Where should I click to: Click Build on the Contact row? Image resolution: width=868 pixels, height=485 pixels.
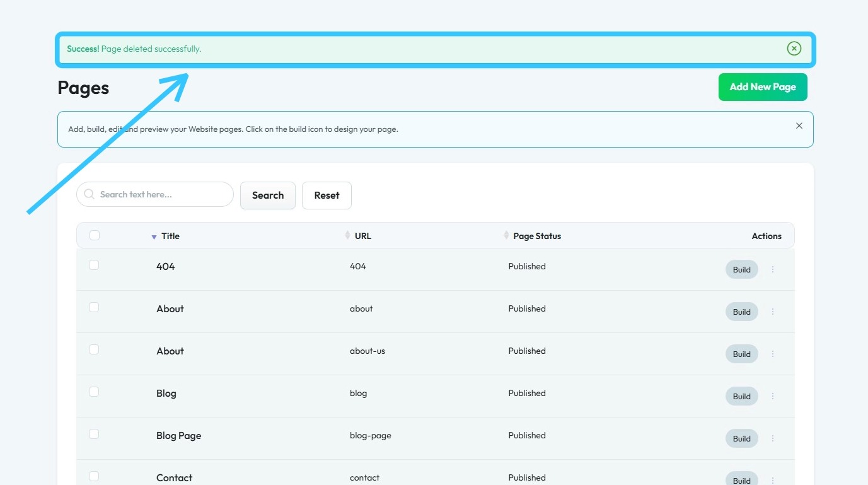pyautogui.click(x=741, y=479)
